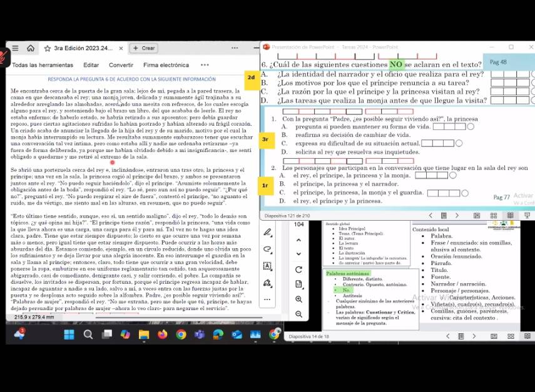Image resolution: width=535 pixels, height=392 pixels.
Task: Click the rotate page icon
Action: (298, 269)
